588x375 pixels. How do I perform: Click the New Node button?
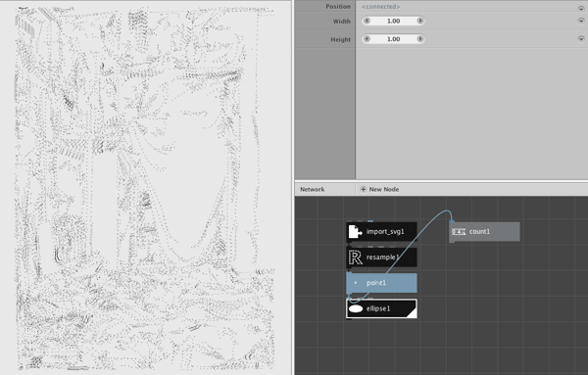coord(379,190)
